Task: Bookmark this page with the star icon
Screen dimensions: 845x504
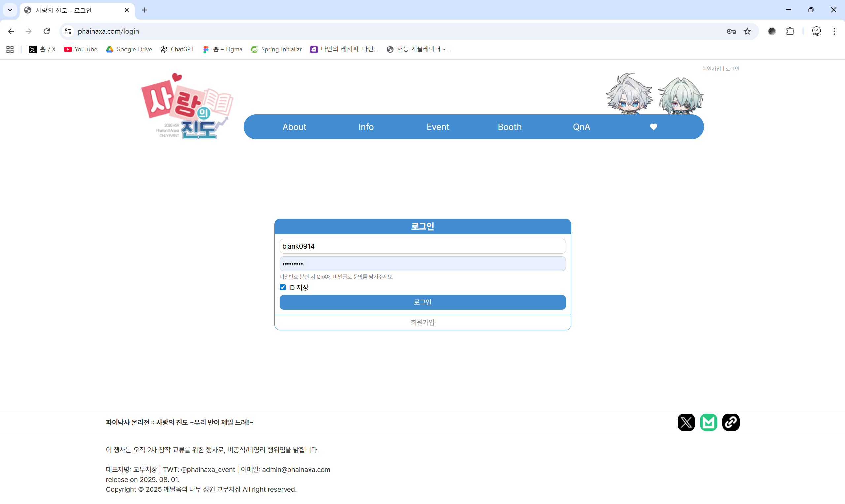Action: pos(747,31)
